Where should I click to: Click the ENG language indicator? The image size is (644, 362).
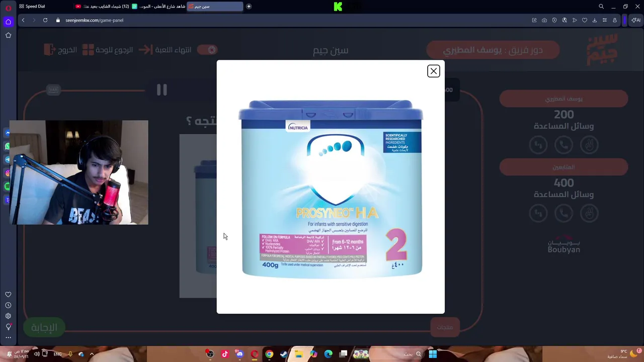click(57, 354)
